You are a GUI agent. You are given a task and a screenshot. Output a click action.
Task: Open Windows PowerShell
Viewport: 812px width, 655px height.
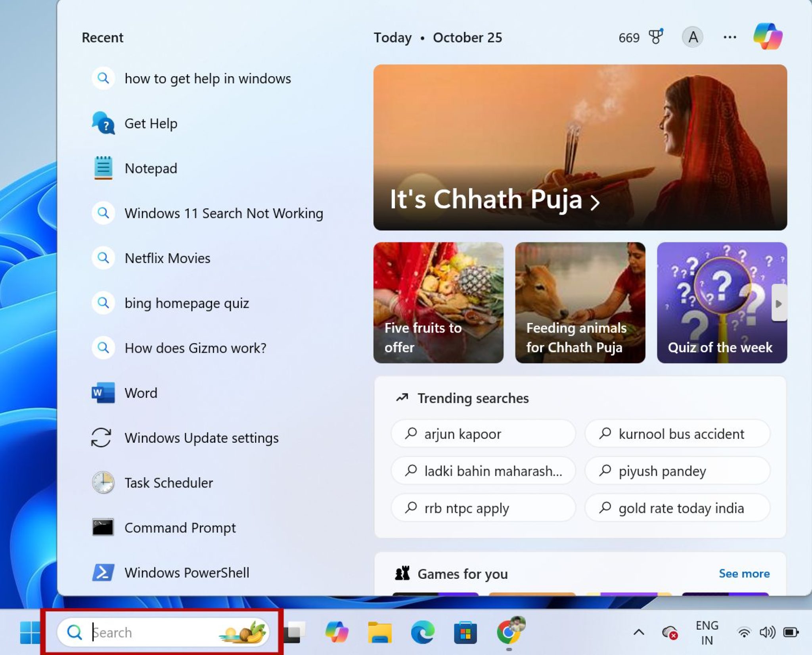[187, 573]
